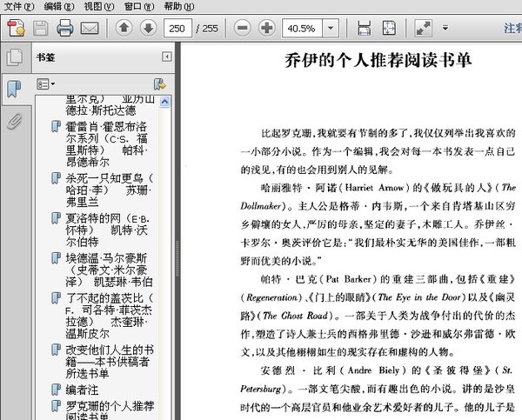Click the zoom field showing 40.5%

click(302, 29)
